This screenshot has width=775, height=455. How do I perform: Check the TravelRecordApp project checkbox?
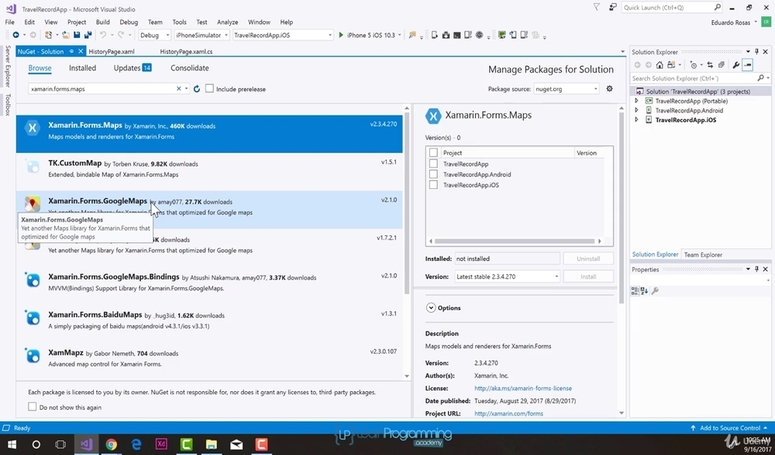433,164
